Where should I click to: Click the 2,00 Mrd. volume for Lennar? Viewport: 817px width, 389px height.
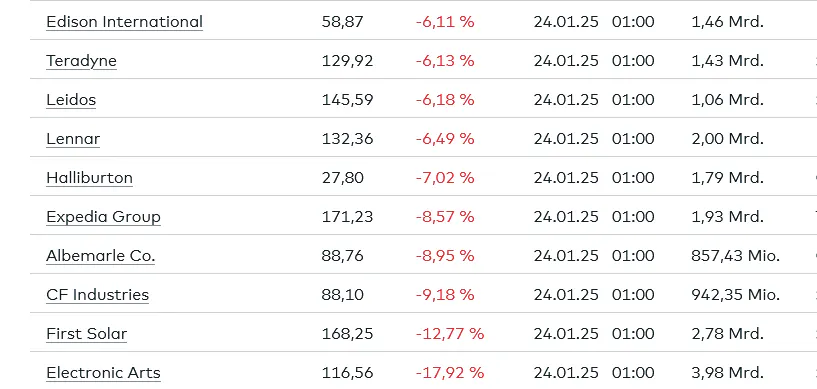tap(727, 139)
